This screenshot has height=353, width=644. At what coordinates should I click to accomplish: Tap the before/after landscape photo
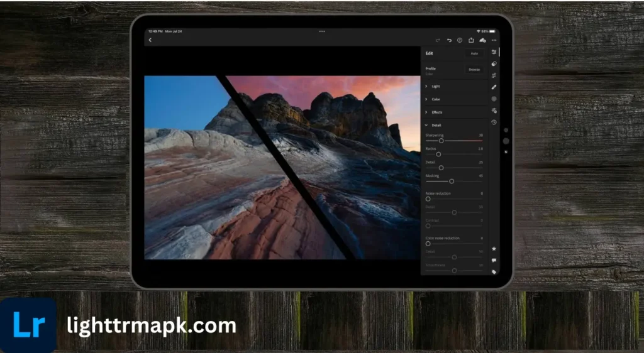[x=282, y=167]
